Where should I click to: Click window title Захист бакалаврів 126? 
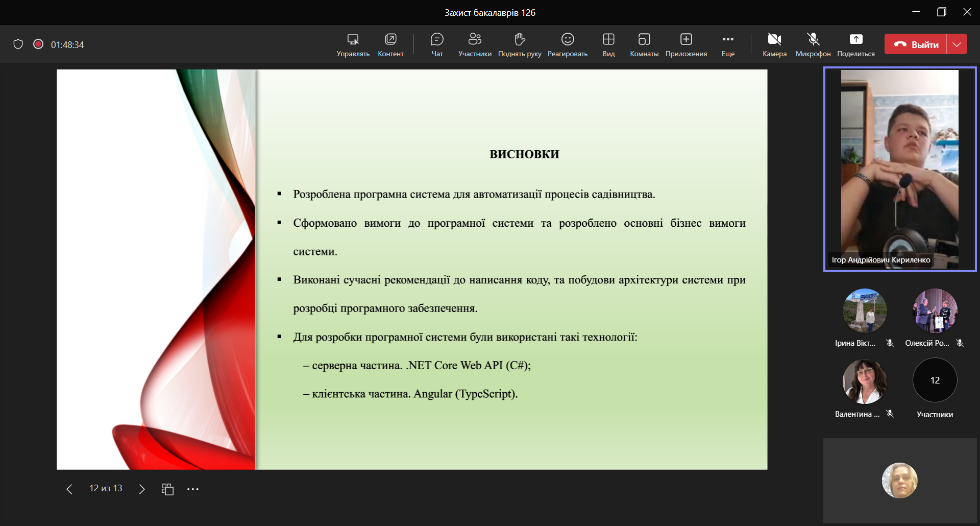coord(490,12)
